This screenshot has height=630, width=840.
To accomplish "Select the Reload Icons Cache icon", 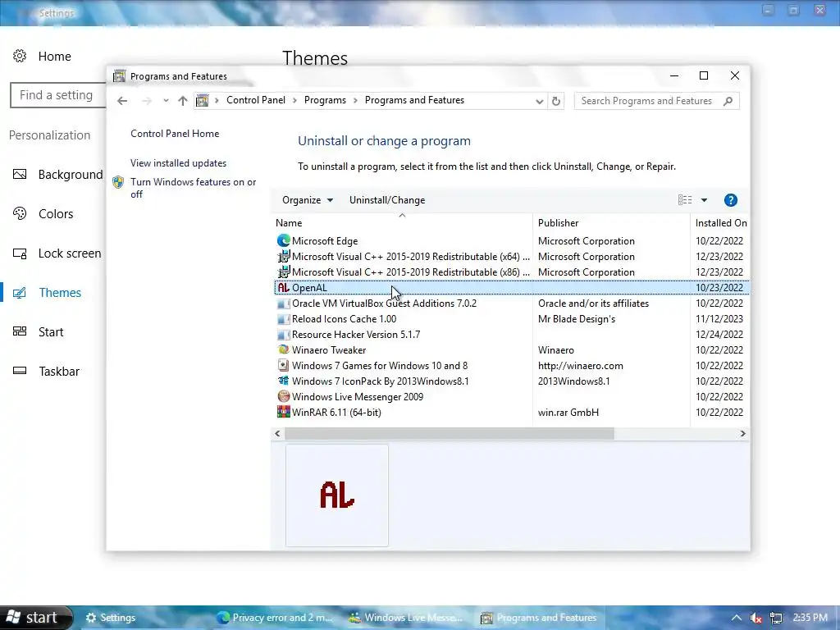I will [283, 319].
